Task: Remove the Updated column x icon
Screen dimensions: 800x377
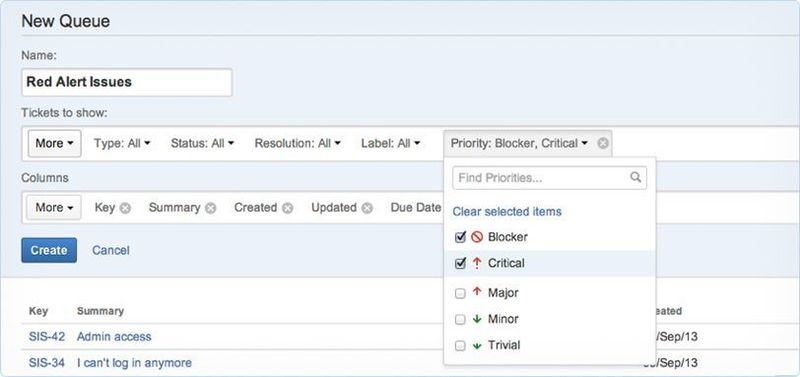Action: pos(367,208)
